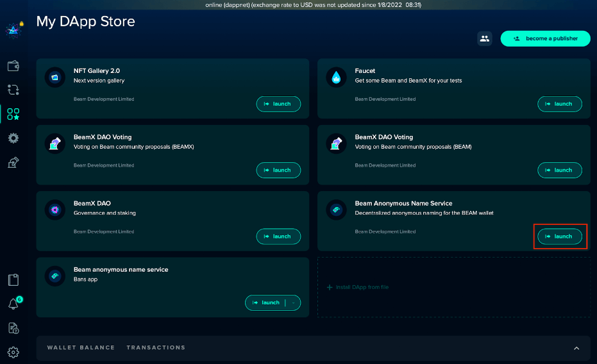Open the Wallet page from the sidebar
The height and width of the screenshot is (364, 597).
13,66
